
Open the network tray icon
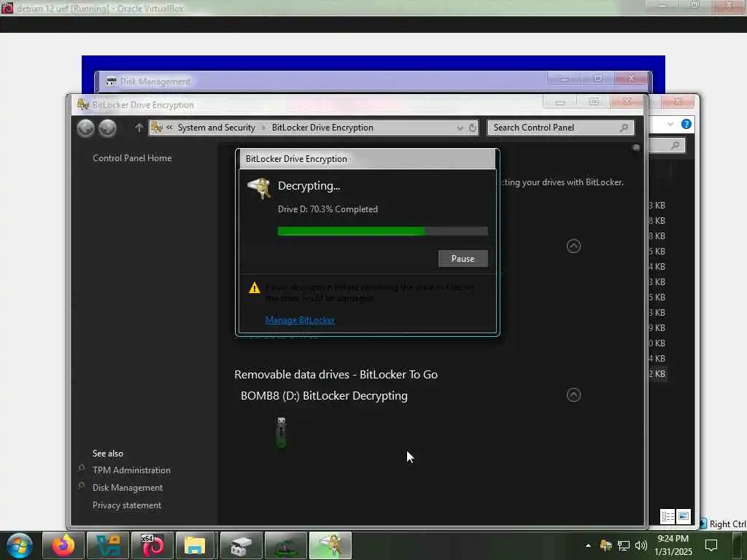coord(624,545)
